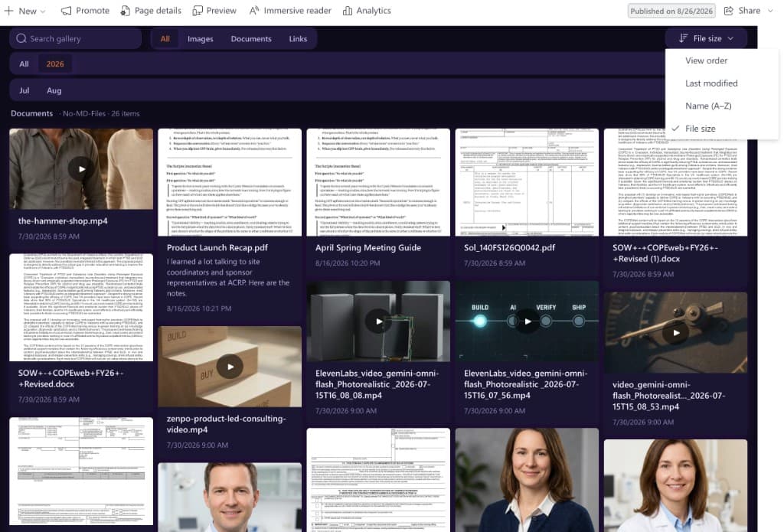Click zenpo-product-led-consulting-video.mp4 name

tap(226, 424)
